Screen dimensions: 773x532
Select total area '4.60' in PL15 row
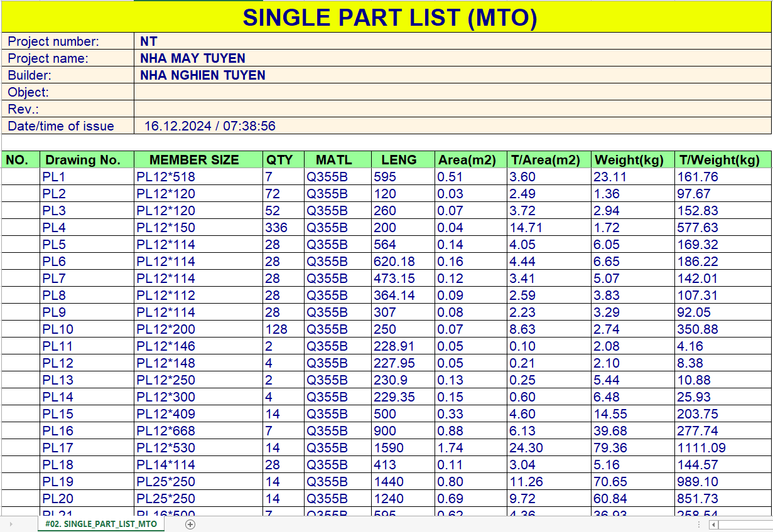(549, 414)
